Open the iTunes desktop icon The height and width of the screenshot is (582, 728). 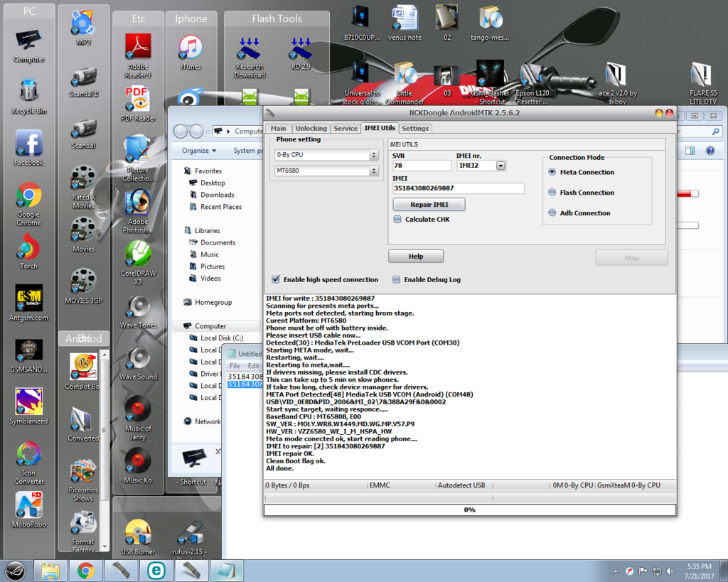tap(190, 50)
